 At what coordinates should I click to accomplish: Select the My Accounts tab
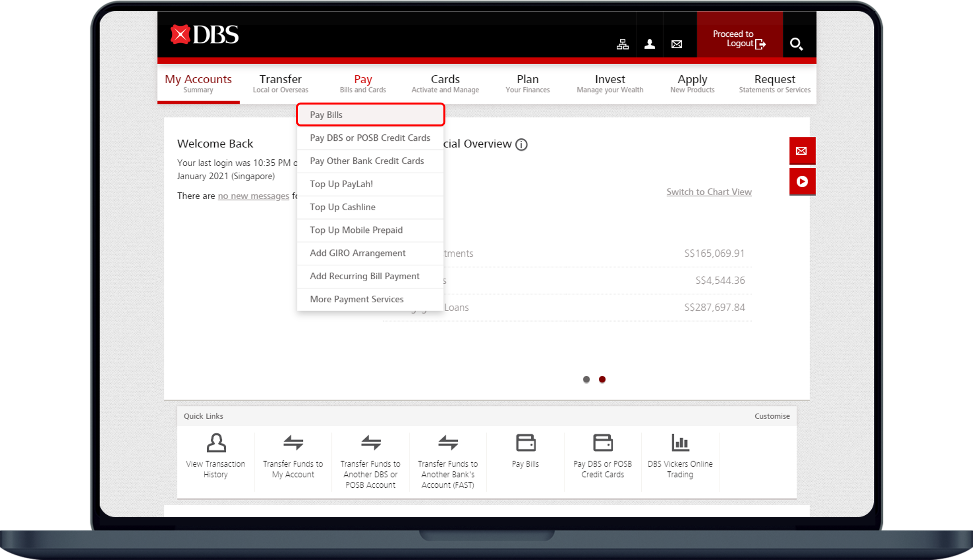(x=198, y=84)
